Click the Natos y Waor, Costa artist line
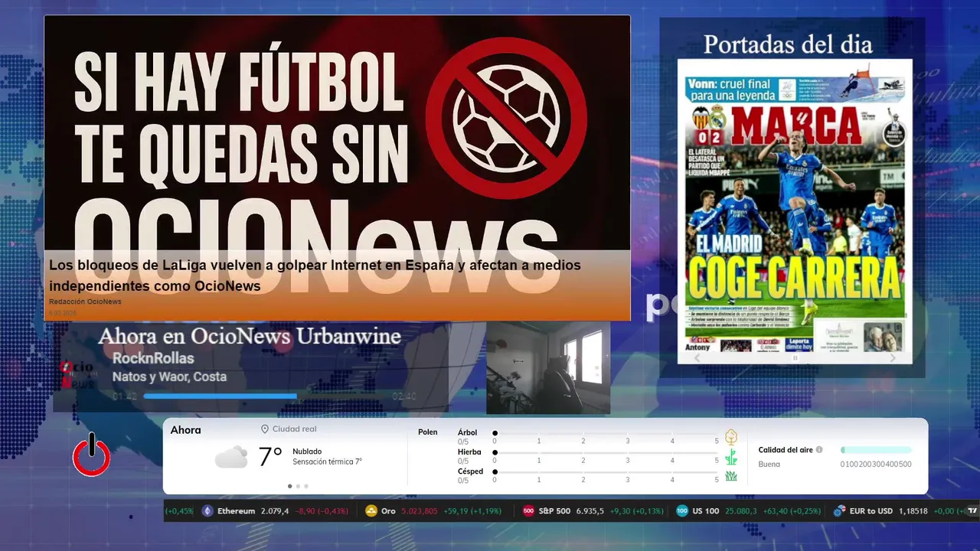This screenshot has width=980, height=551. [169, 377]
